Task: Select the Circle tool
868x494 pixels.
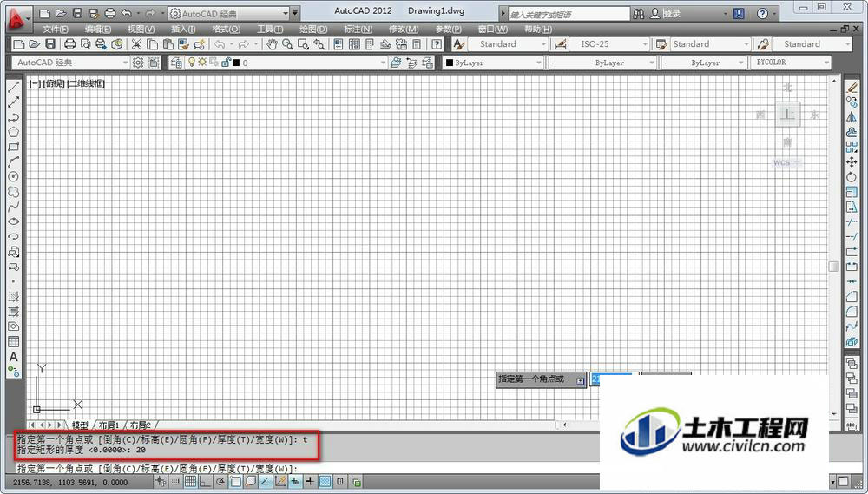Action: pyautogui.click(x=13, y=176)
